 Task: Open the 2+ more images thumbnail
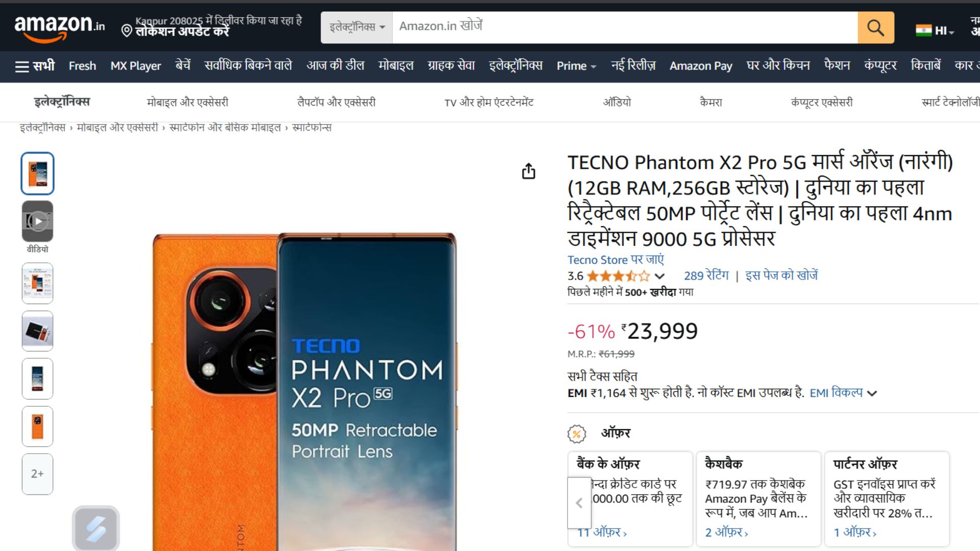(x=37, y=474)
